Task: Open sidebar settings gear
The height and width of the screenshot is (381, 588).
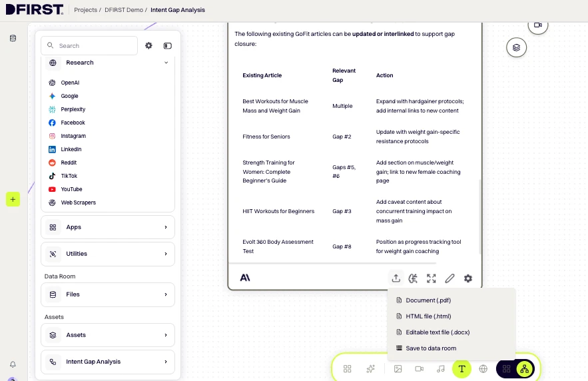Action: (x=149, y=46)
